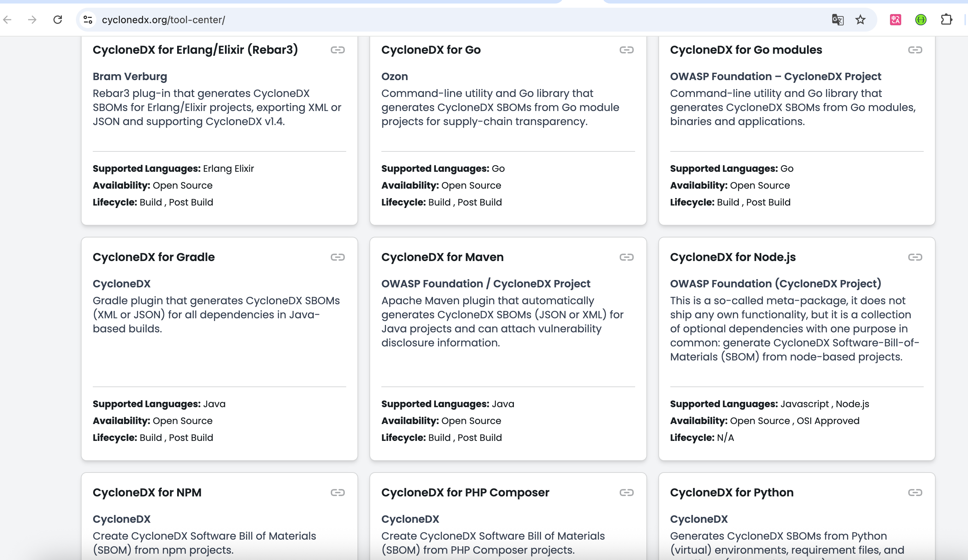Click link icon beside CycloneDX for Maven

[626, 257]
